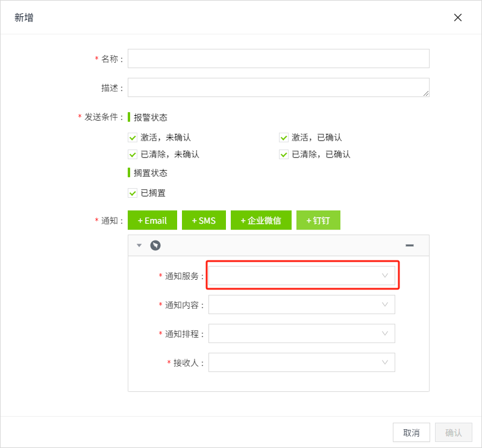482x448 pixels.
Task: Toggle the 已清除，已确认 checkbox
Action: pos(284,154)
